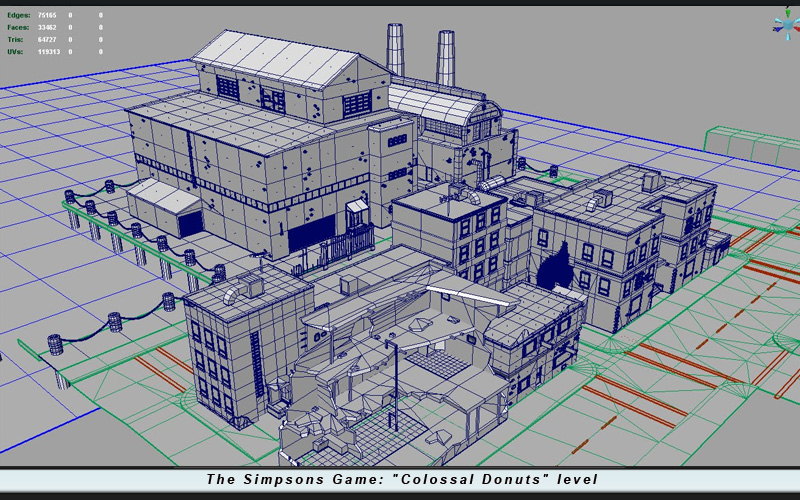Select the left factory smokestack

tap(395, 50)
